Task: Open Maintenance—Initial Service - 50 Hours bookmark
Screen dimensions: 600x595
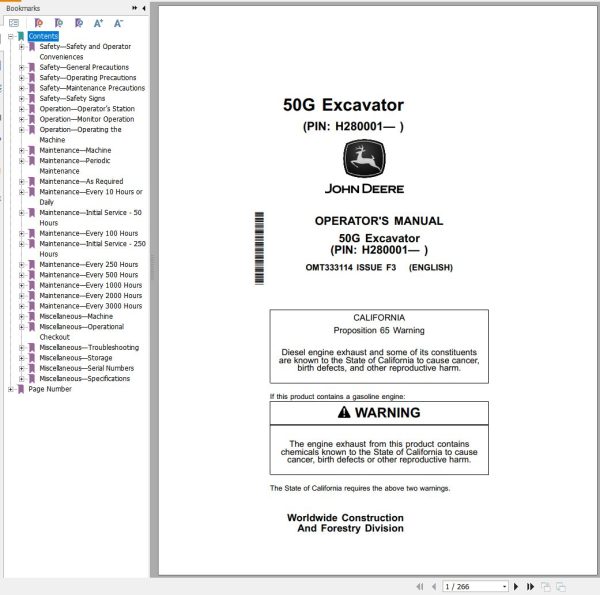Action: coord(90,218)
